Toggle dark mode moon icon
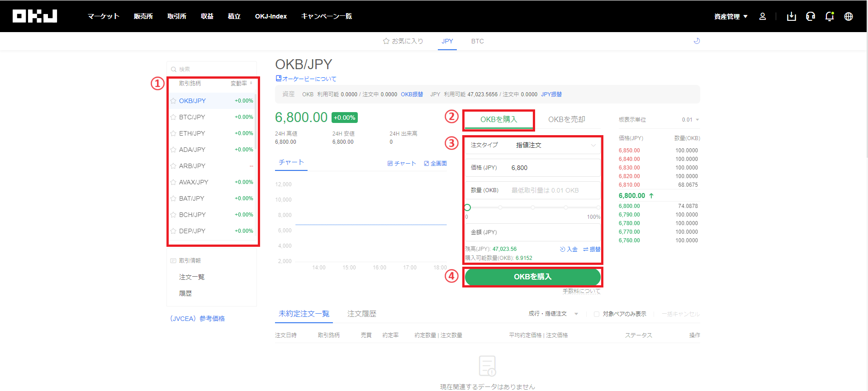 tap(697, 41)
